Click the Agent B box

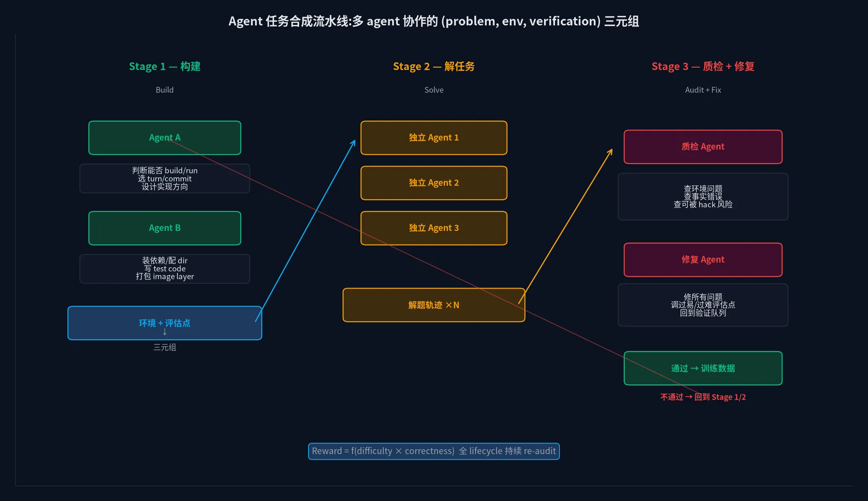[165, 228]
